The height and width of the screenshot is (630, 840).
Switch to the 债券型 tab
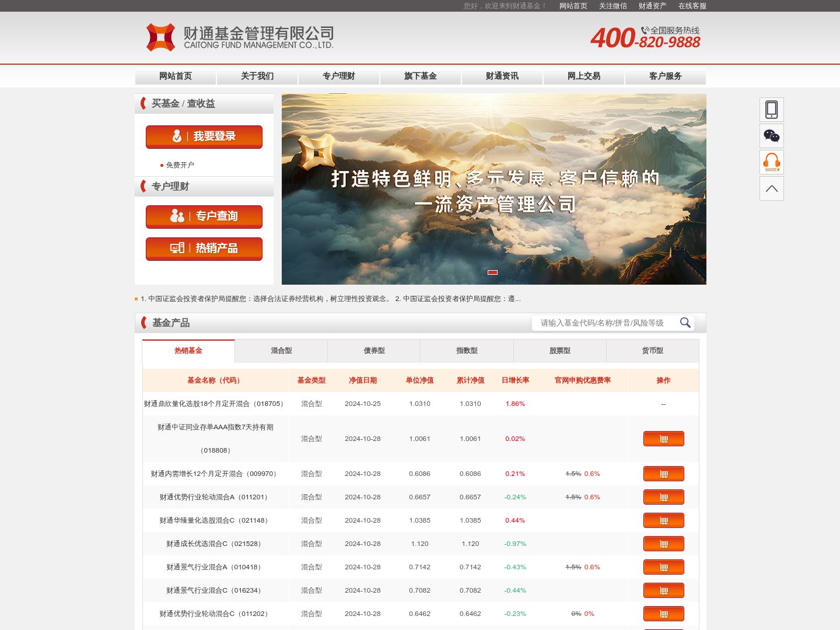pyautogui.click(x=374, y=351)
